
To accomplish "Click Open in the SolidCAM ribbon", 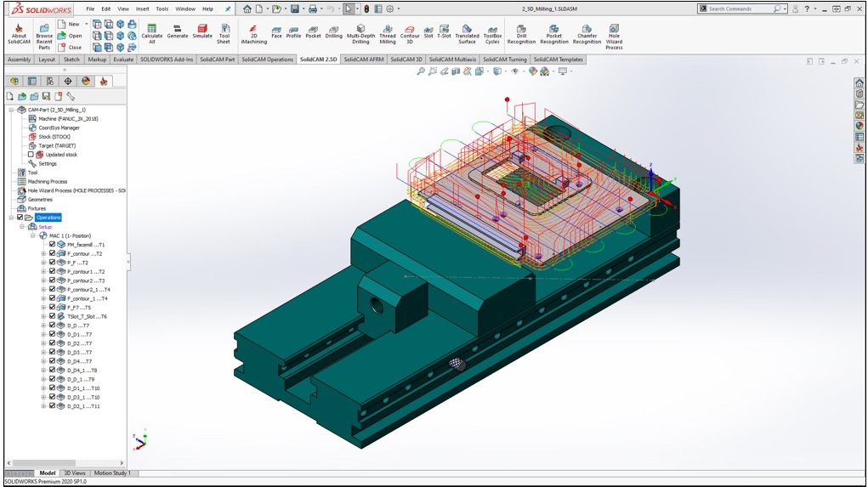I will [71, 36].
